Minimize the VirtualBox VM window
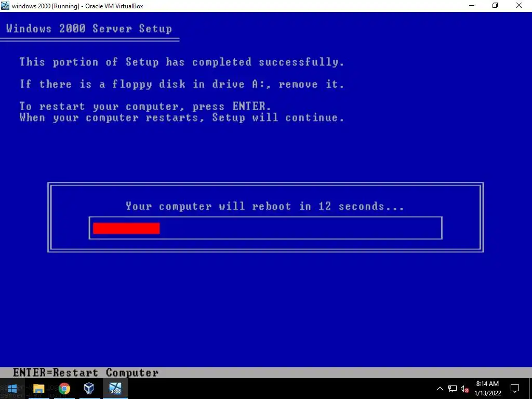The image size is (532, 399). pyautogui.click(x=472, y=6)
